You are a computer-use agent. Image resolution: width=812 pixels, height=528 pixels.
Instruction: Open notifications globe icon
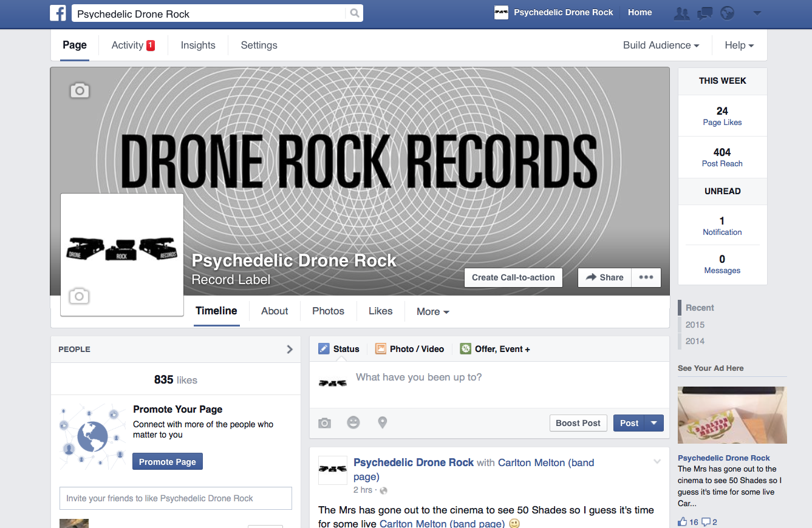728,13
